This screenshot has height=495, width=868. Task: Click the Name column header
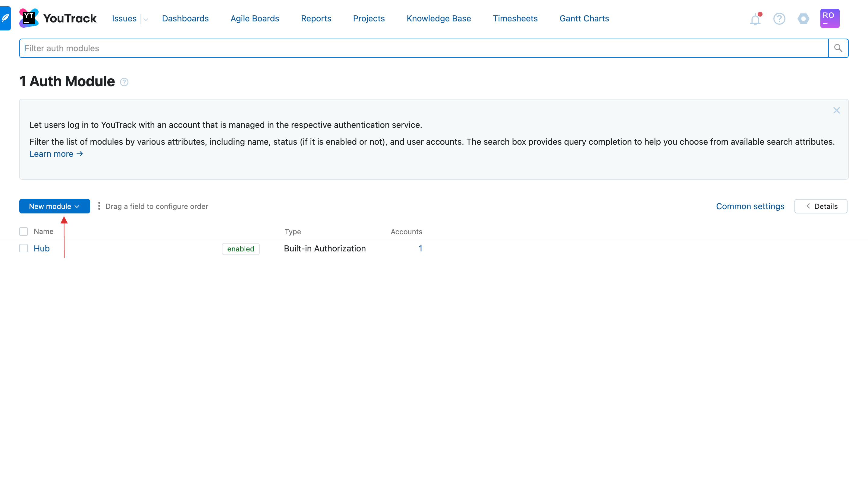point(43,232)
